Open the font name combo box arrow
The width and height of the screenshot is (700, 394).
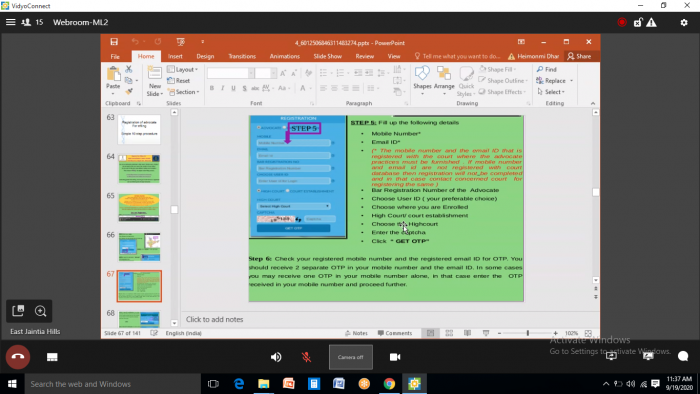point(251,73)
